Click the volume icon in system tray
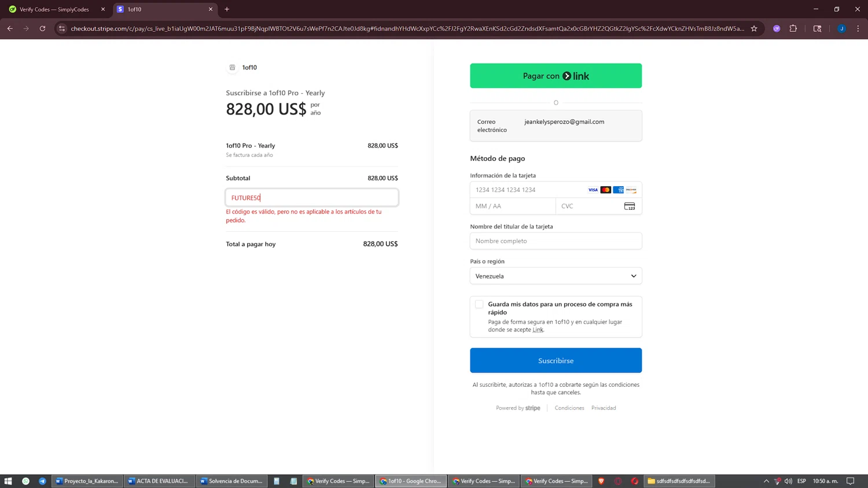The width and height of the screenshot is (868, 488). (x=788, y=481)
